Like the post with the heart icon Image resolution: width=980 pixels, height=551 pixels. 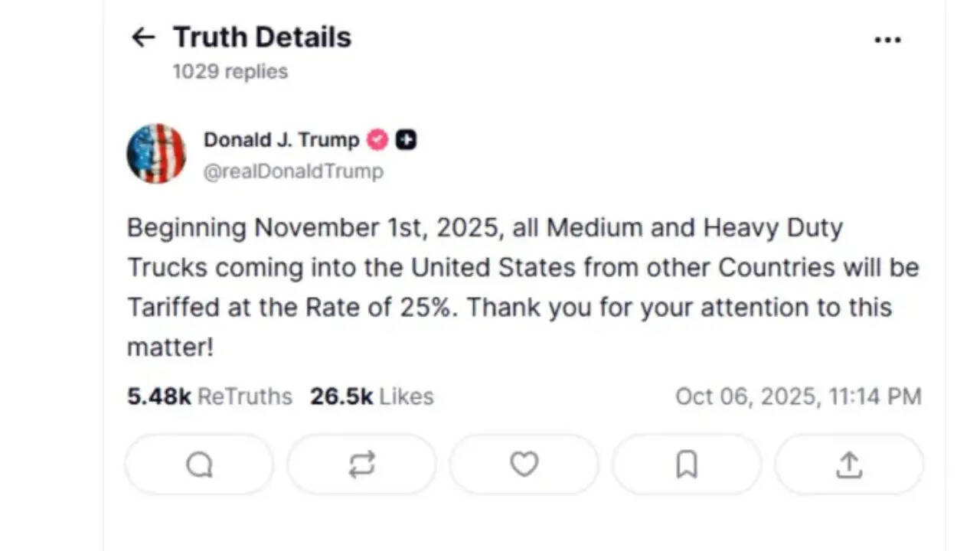click(x=524, y=465)
